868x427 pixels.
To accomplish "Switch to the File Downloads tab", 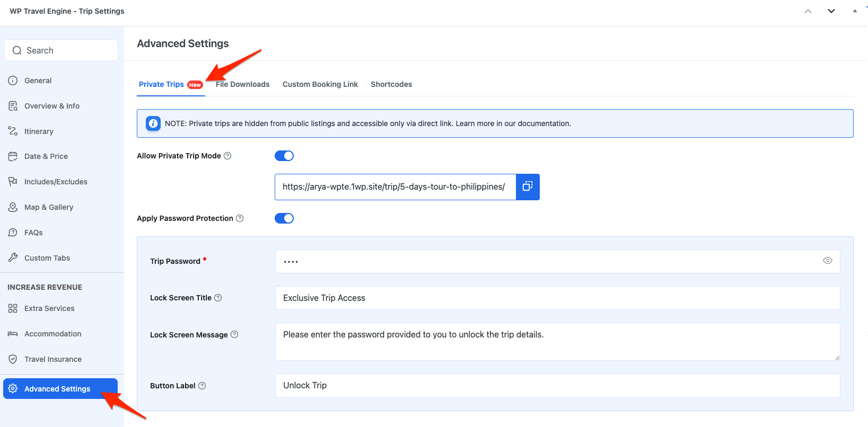I will point(242,84).
